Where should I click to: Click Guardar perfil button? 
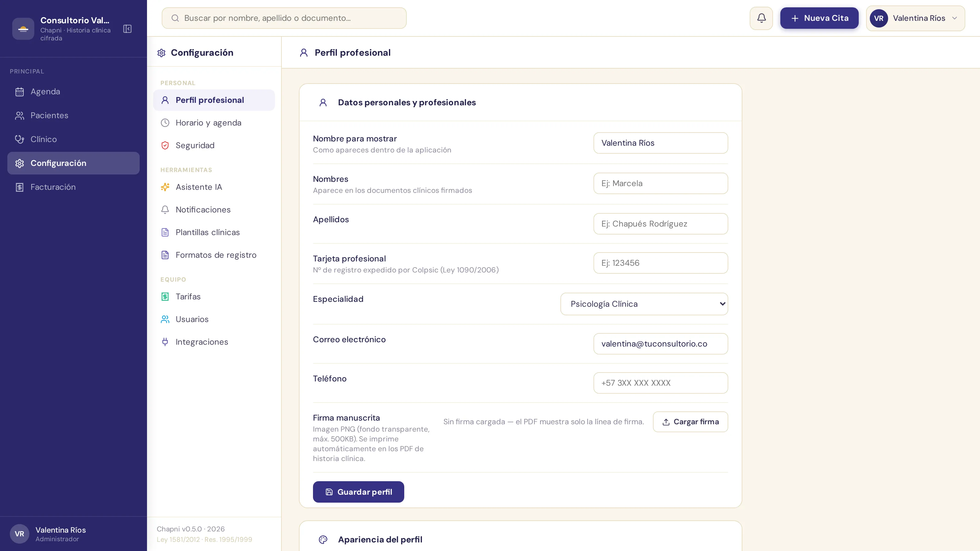[x=358, y=492]
